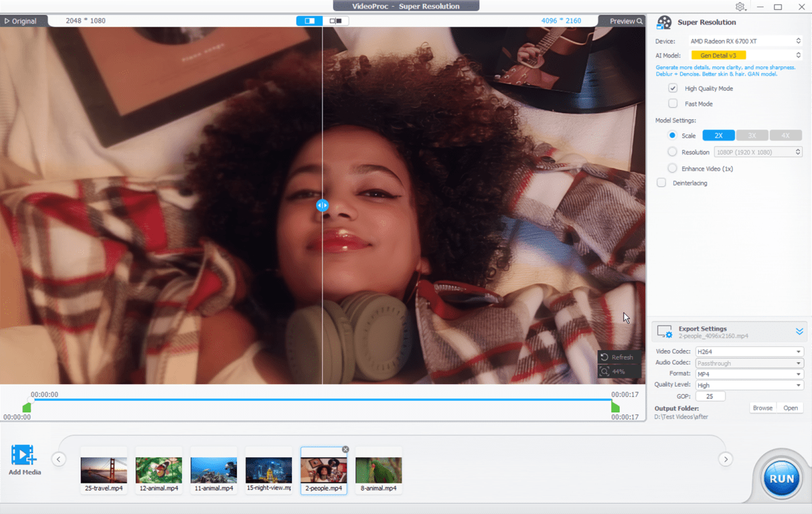Disable High Quality Mode checkbox
The image size is (812, 514).
[x=672, y=88]
